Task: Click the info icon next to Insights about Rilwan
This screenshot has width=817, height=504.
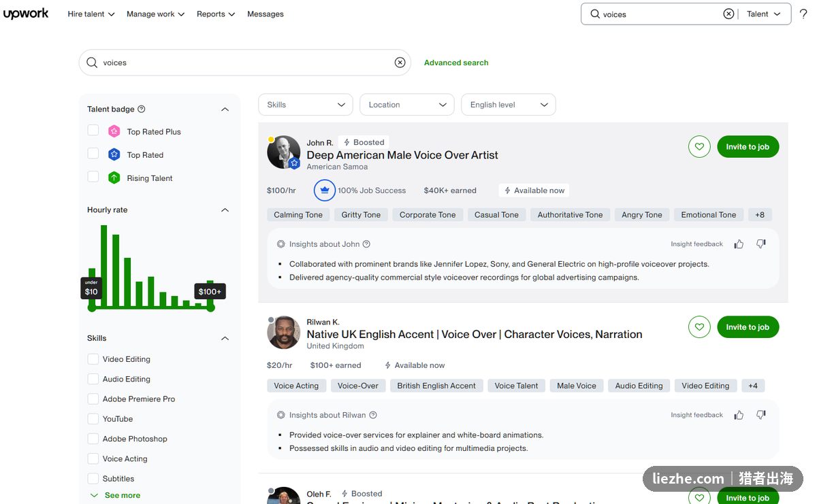Action: pyautogui.click(x=372, y=415)
